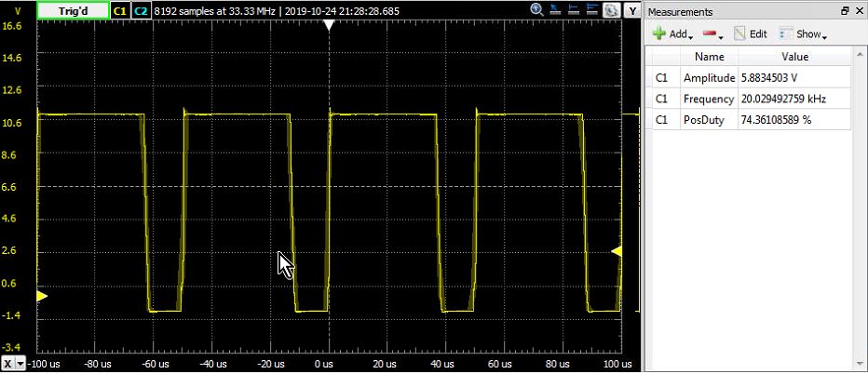
Task: Open the Add measurement dropdown arrow
Action: (690, 36)
